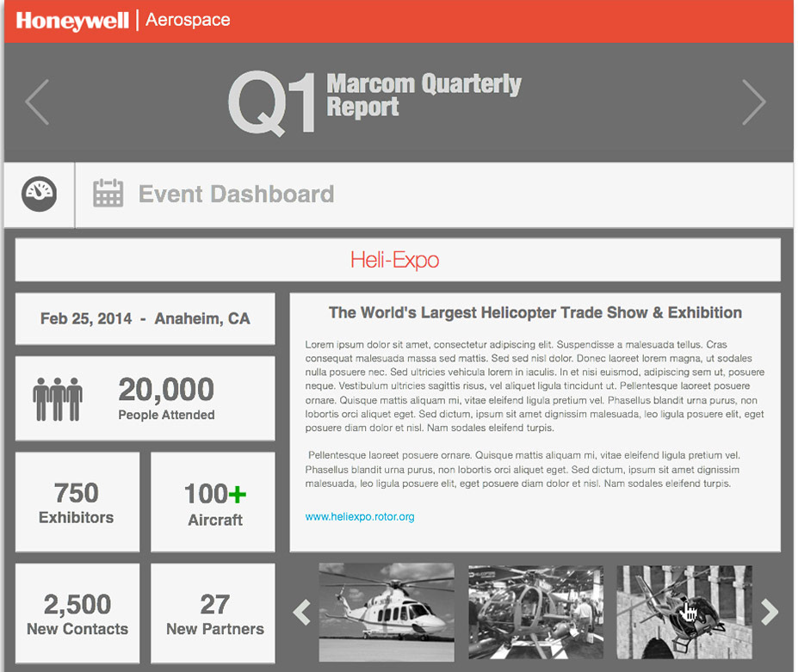Click the Aerospace label in header
This screenshot has width=798, height=672.
click(188, 20)
